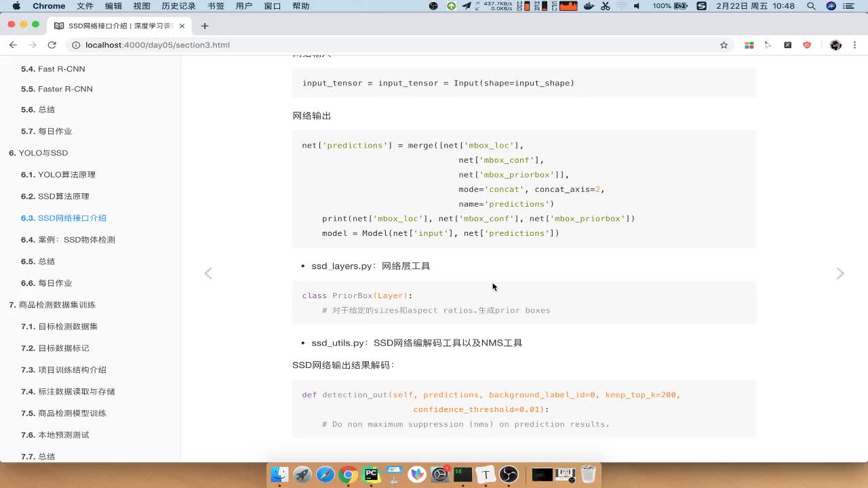Open sidebar link 6.2. SSD算法原理

click(x=55, y=197)
